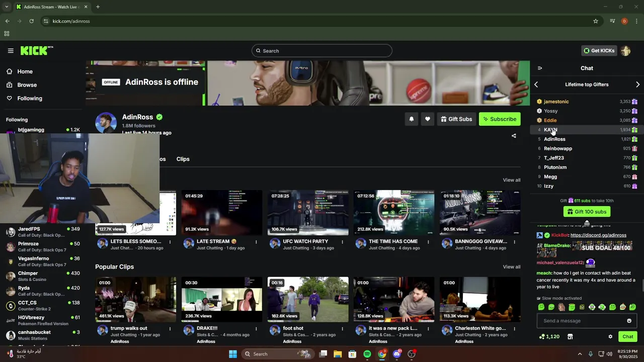Click the Get KICKs button

(x=599, y=51)
